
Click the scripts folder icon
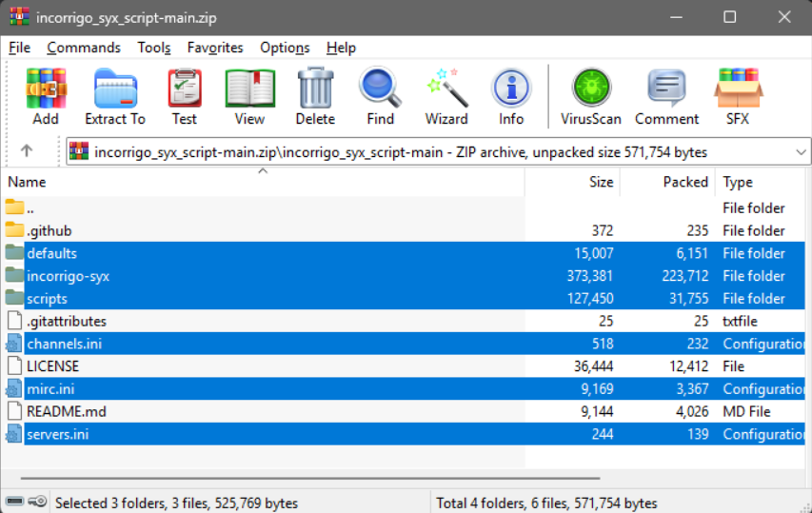click(x=14, y=298)
